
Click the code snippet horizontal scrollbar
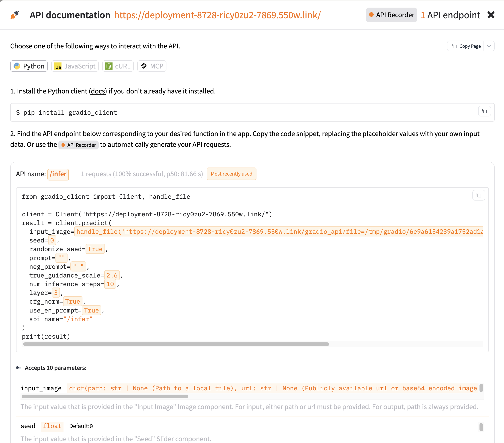click(176, 344)
